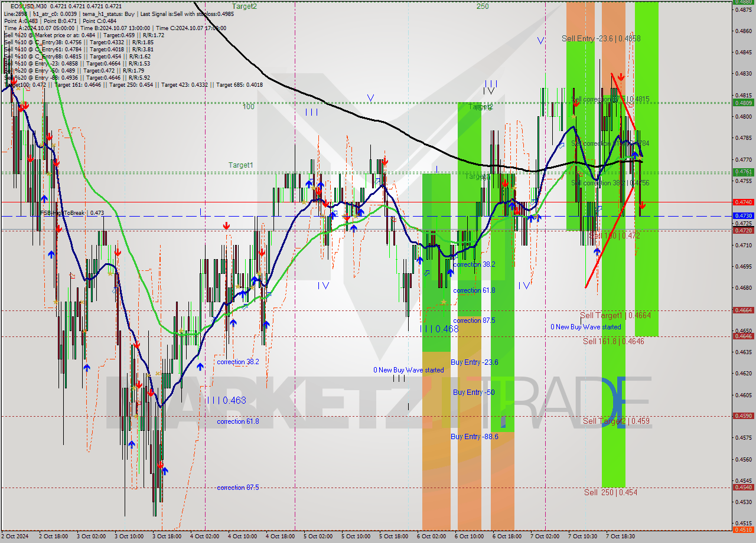Select the 'I I I 0.463' wave label
Viewport: 756px width, 543px height.
(x=226, y=400)
